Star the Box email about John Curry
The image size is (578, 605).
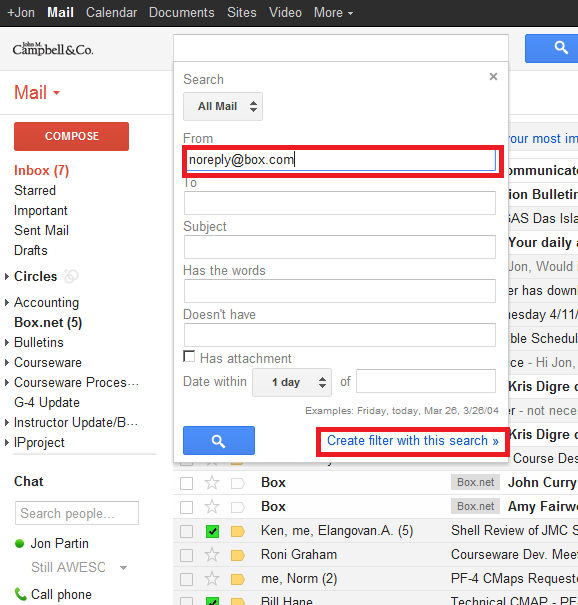pos(212,483)
